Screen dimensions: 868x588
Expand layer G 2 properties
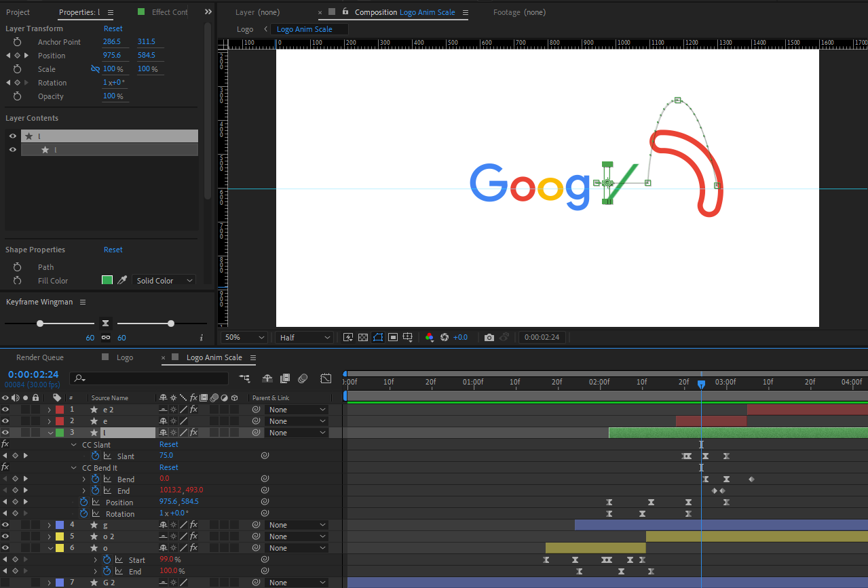click(x=49, y=583)
